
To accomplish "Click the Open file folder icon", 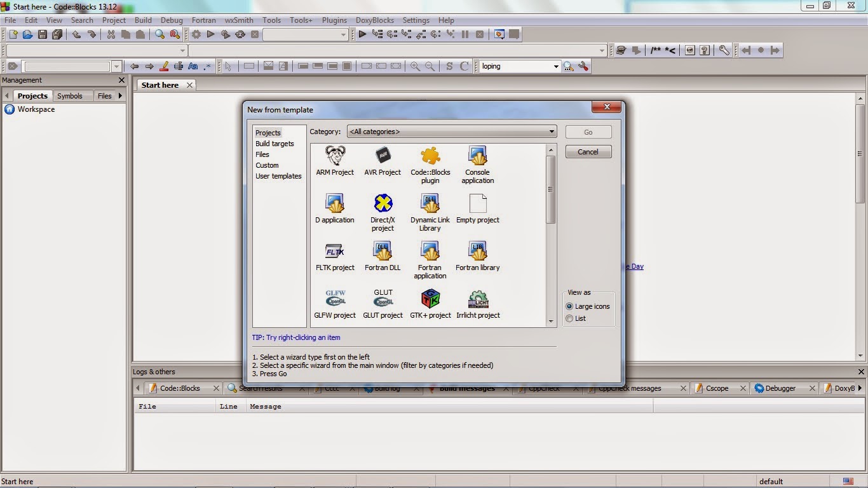I will pos(27,34).
